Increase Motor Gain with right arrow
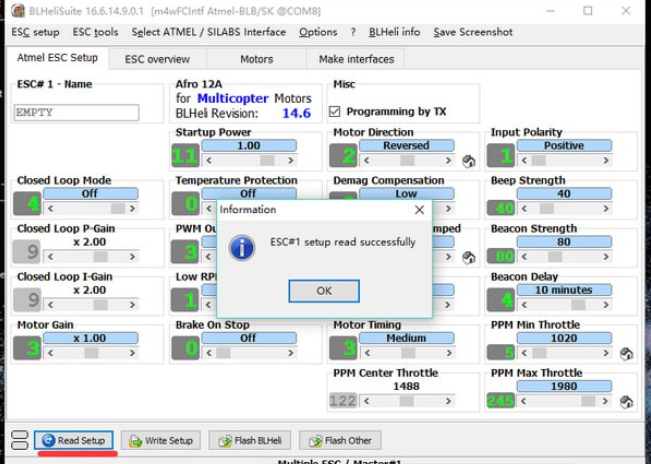Image resolution: width=651 pixels, height=464 pixels. click(132, 353)
